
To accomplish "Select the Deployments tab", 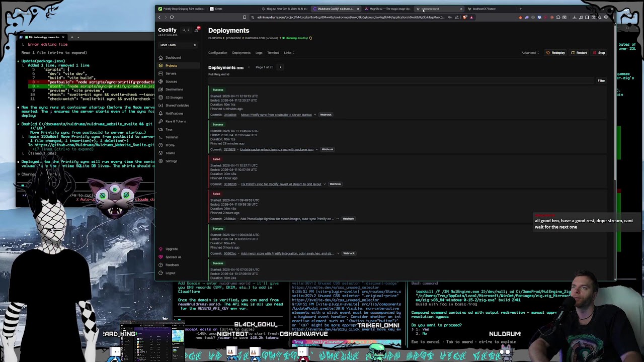I will tap(241, 53).
